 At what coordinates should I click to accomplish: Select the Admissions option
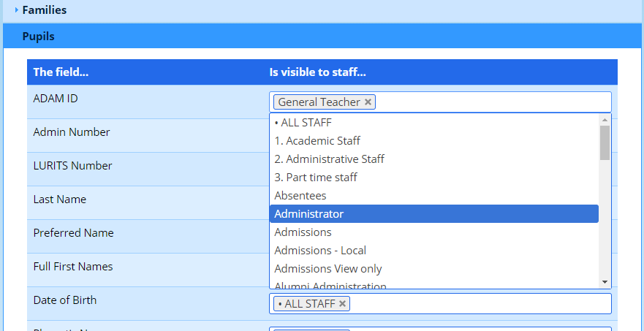coord(303,232)
